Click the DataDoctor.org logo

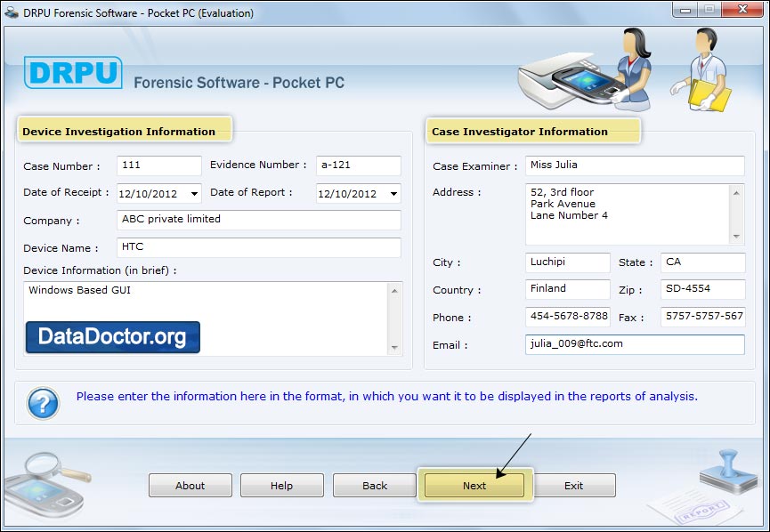tap(111, 337)
